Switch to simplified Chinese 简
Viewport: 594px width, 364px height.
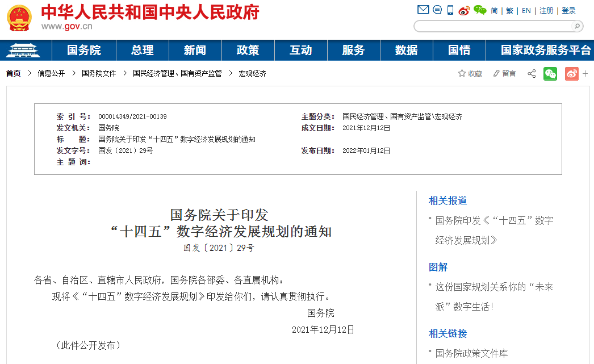point(494,11)
